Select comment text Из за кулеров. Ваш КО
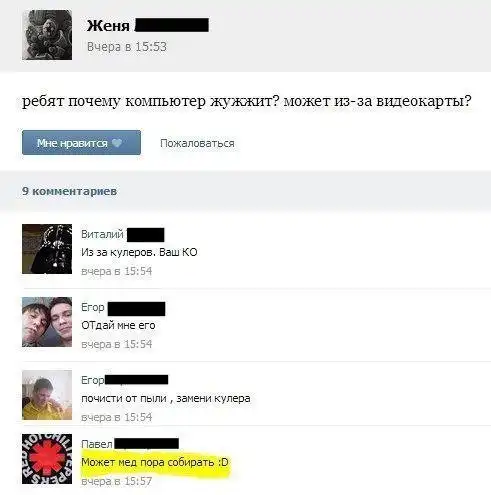Screen dimensions: 491x495 tap(139, 252)
